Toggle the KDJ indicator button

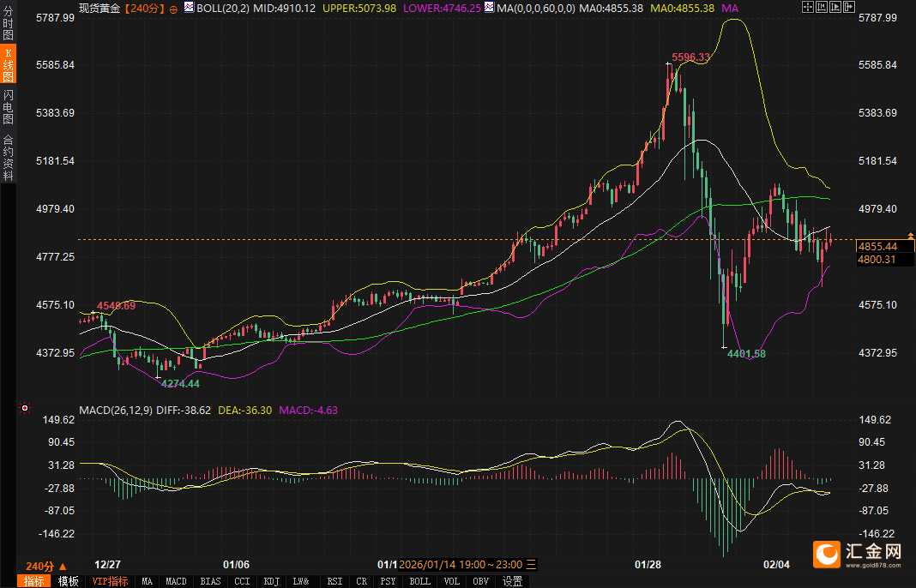[271, 581]
